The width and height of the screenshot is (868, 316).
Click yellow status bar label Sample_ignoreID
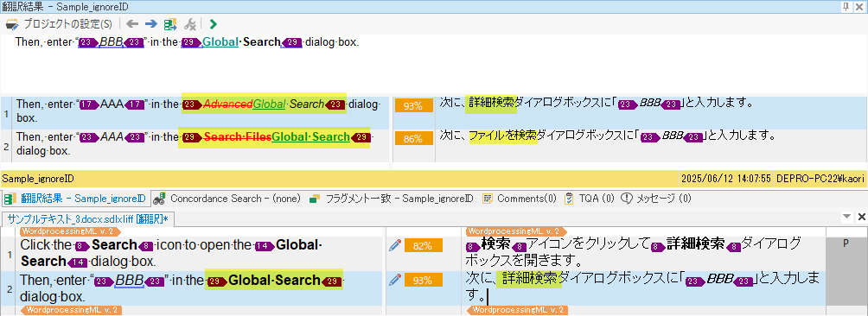tap(38, 179)
